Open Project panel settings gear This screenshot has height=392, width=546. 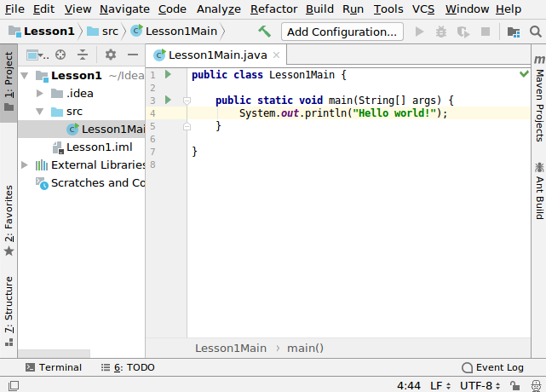coord(110,55)
